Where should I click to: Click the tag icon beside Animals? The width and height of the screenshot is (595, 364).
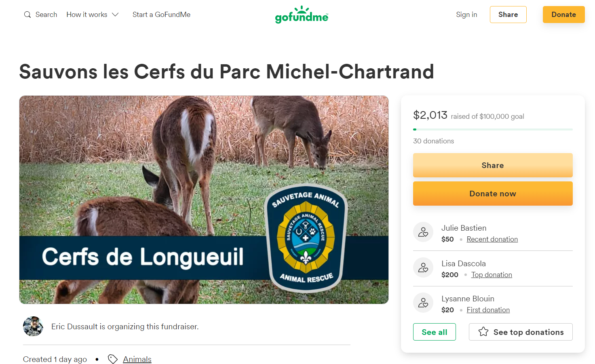pos(113,359)
